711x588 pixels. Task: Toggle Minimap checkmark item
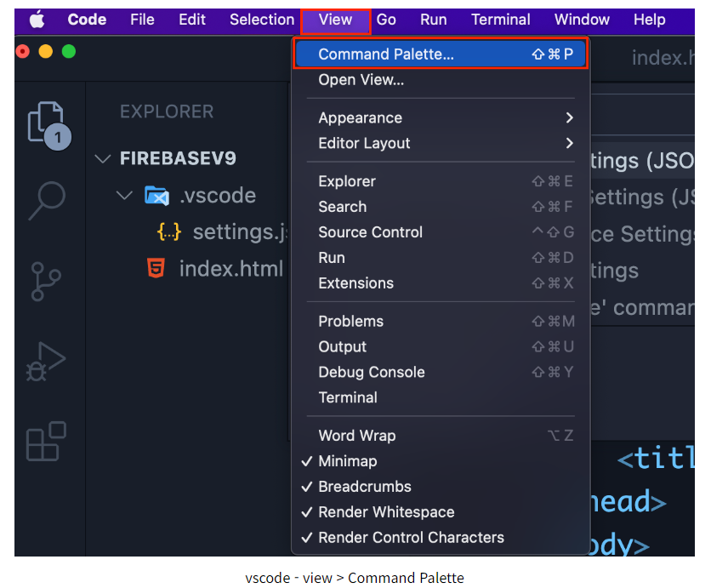pyautogui.click(x=441, y=461)
